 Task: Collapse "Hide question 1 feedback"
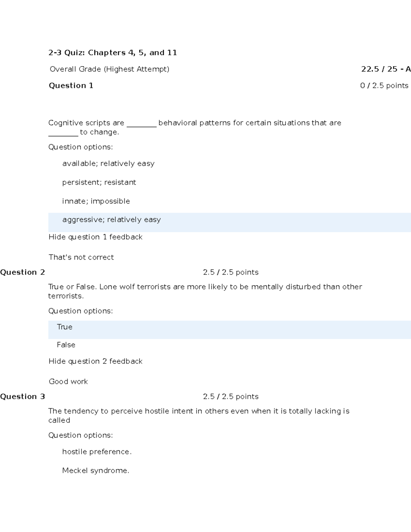95,237
